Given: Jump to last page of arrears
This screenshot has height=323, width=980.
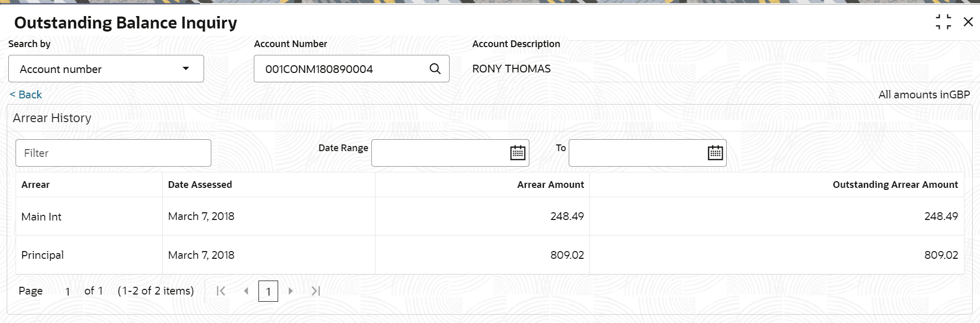Looking at the screenshot, I should pos(315,291).
